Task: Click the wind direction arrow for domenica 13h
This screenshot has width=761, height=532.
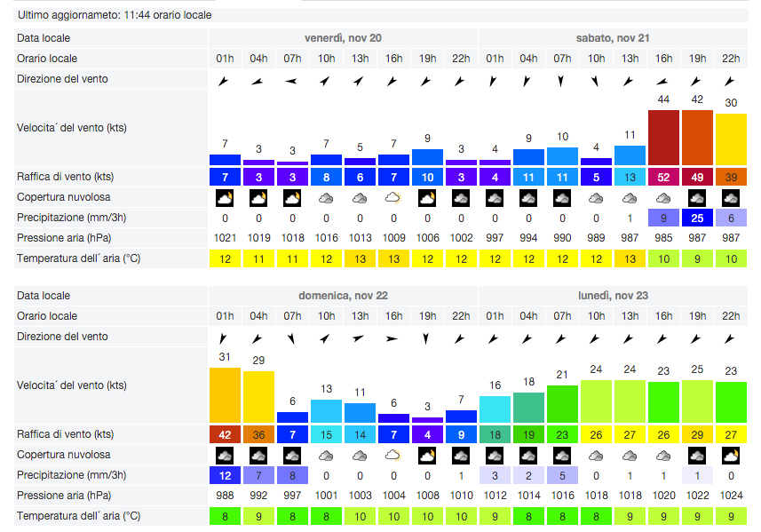Action: coord(360,338)
